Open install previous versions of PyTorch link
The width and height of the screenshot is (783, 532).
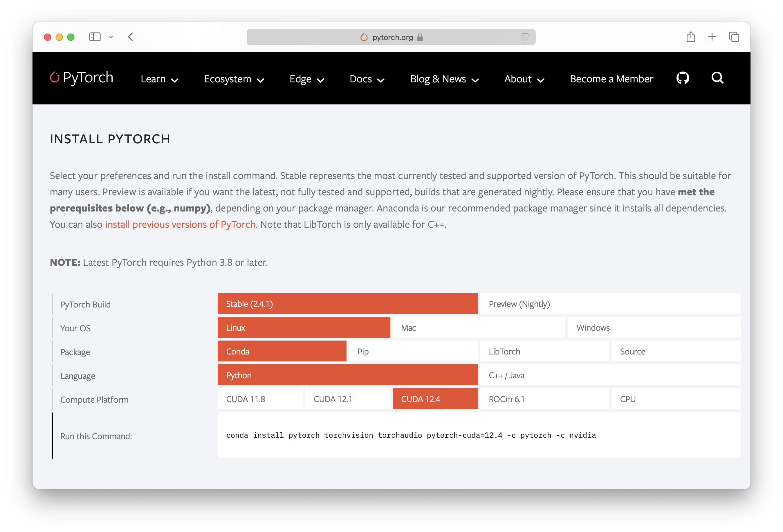180,224
